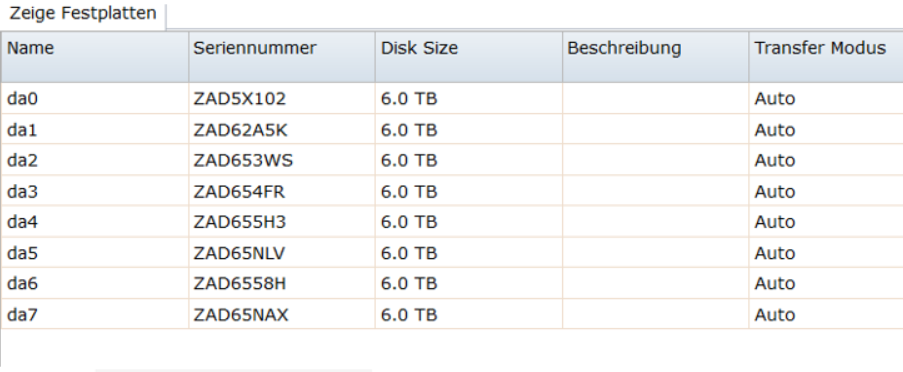Screen dimensions: 903x372
Task: Click the da6 disk entry
Action: pos(452,283)
